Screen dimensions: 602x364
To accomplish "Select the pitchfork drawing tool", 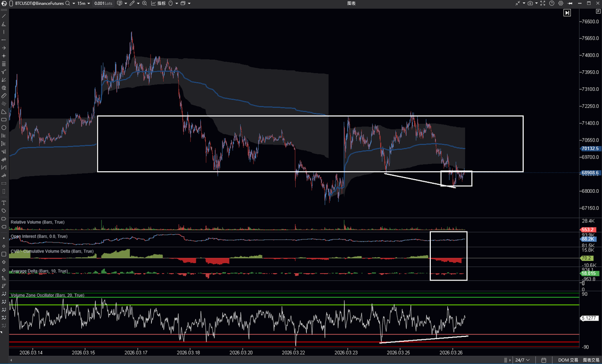I will point(4,72).
